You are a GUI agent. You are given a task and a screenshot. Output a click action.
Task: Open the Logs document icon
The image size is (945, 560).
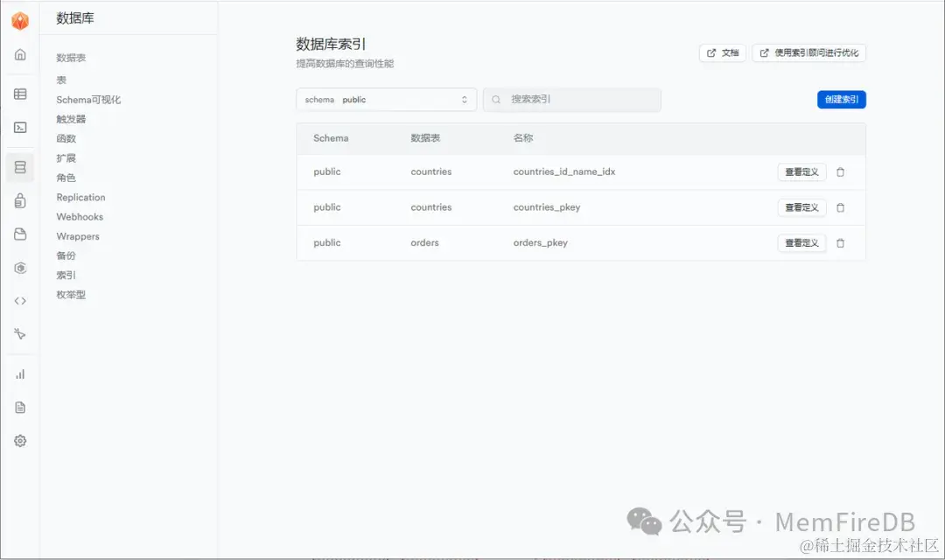tap(20, 408)
